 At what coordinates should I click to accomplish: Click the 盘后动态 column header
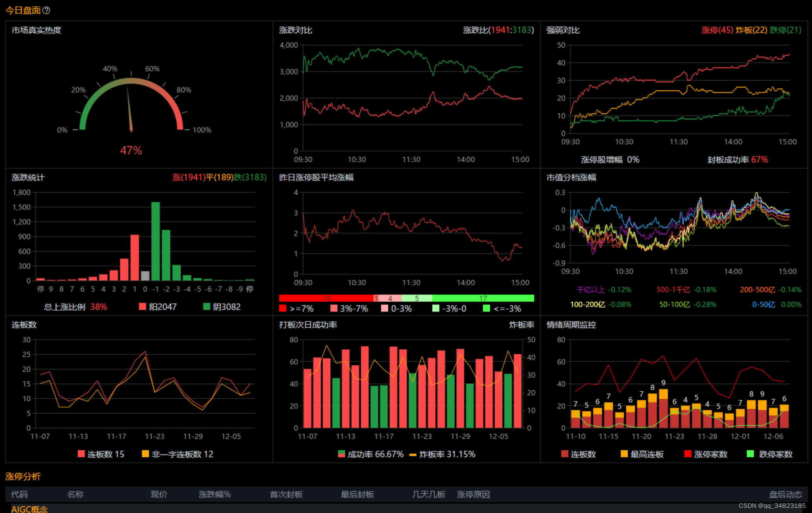(x=785, y=495)
